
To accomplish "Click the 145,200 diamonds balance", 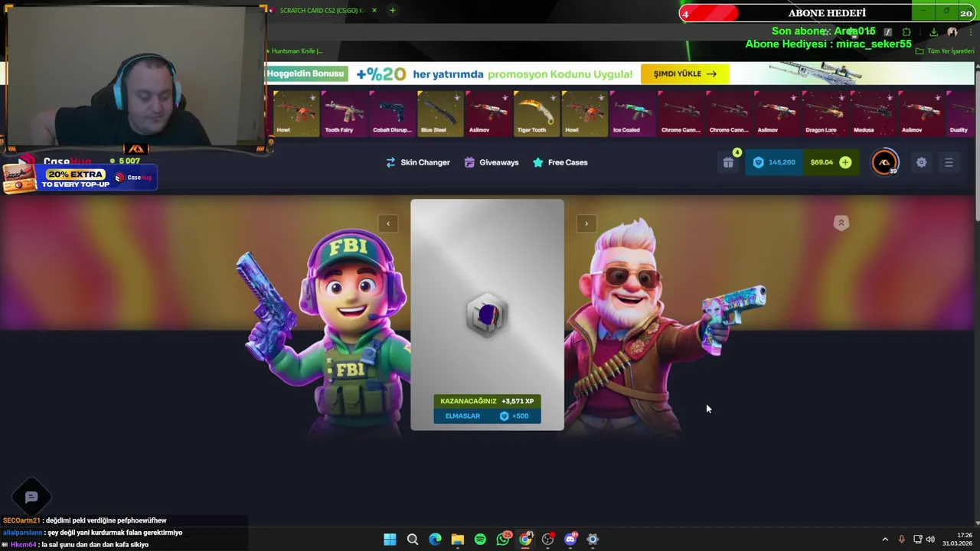I will (x=774, y=162).
